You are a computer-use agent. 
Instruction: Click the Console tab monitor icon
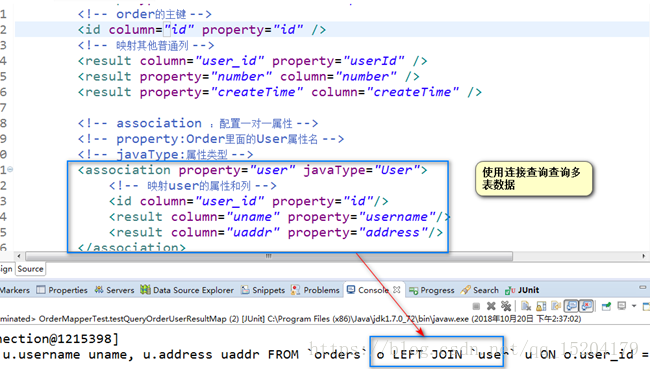(x=351, y=289)
